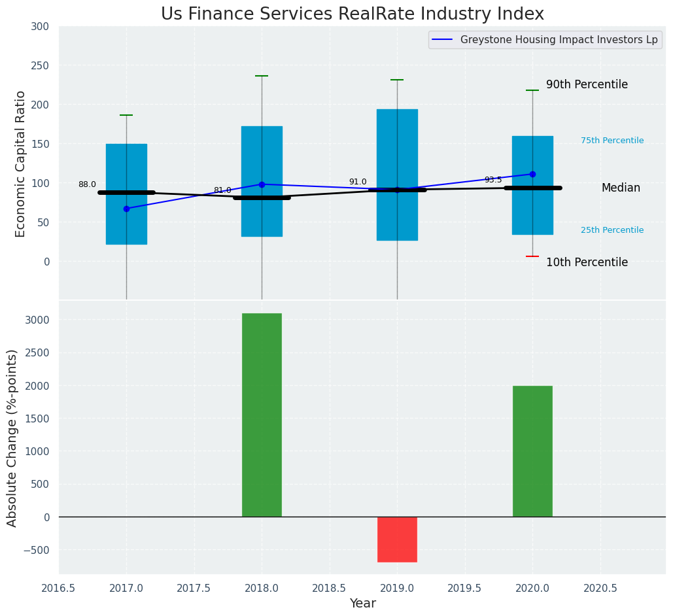Click the Absolute Change (%-points) axis label
Screen dimensions: 673x616
tap(12, 437)
